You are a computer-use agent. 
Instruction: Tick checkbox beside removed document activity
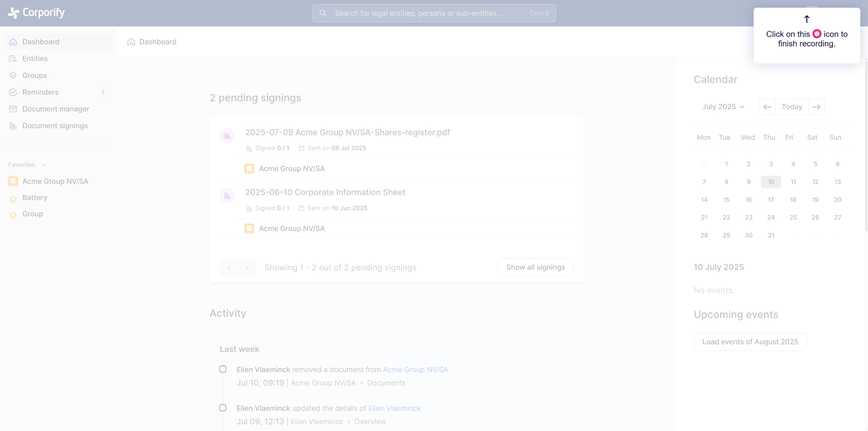(x=223, y=369)
